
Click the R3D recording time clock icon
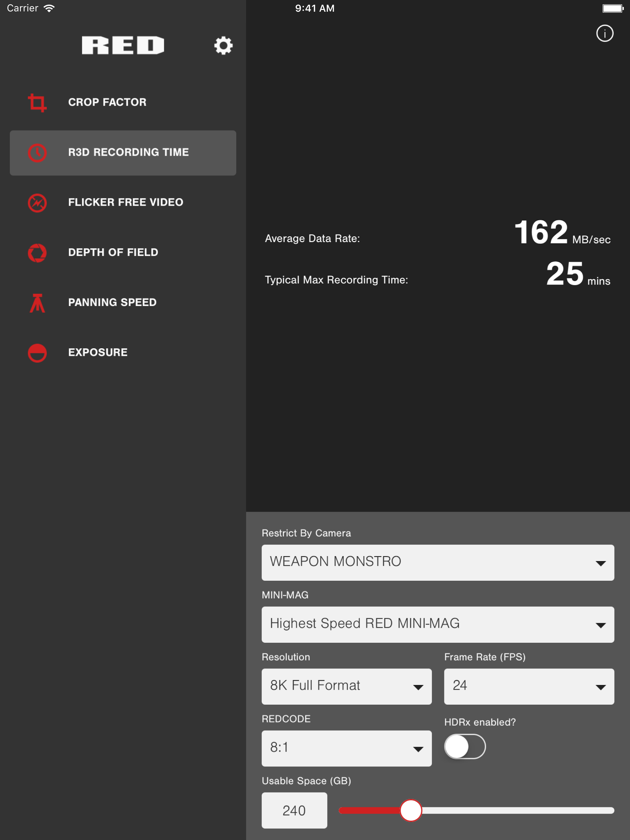[37, 153]
